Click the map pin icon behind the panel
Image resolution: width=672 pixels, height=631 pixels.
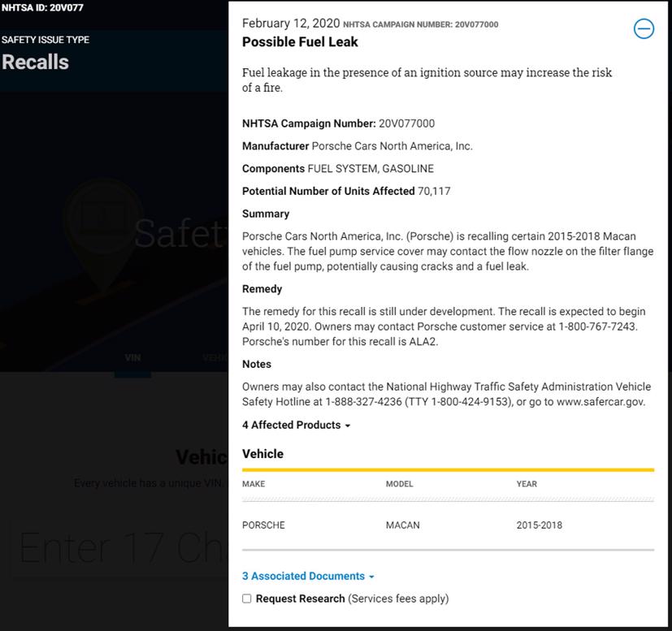click(102, 231)
